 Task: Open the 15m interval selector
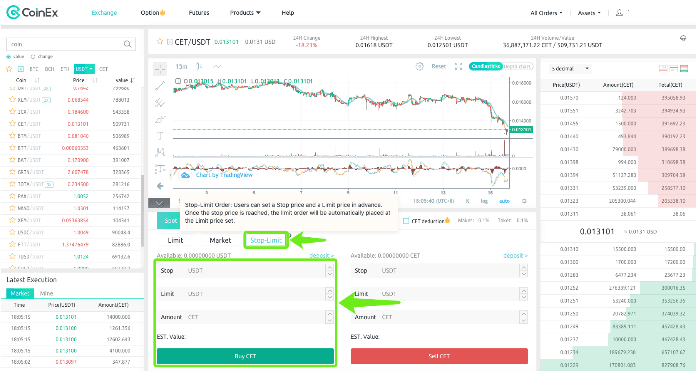[x=181, y=67]
